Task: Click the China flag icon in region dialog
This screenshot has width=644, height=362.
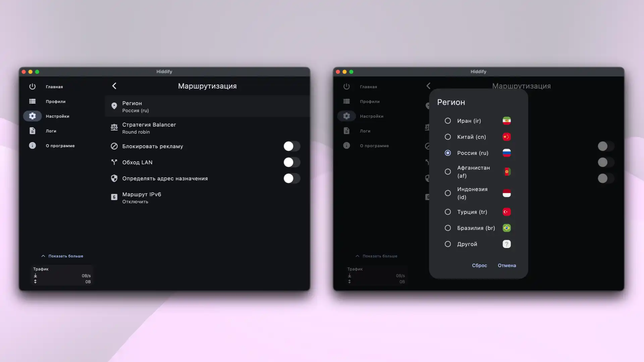Action: (x=506, y=137)
